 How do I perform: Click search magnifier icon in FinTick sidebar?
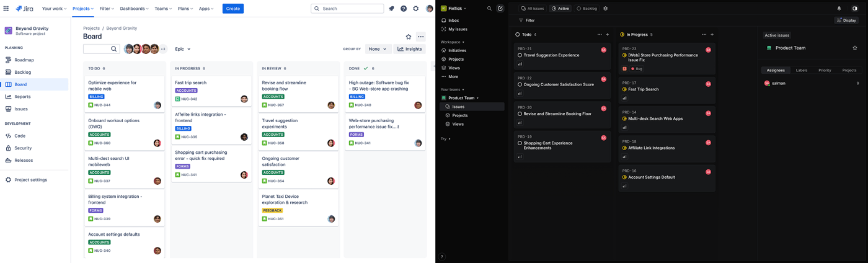click(x=489, y=9)
